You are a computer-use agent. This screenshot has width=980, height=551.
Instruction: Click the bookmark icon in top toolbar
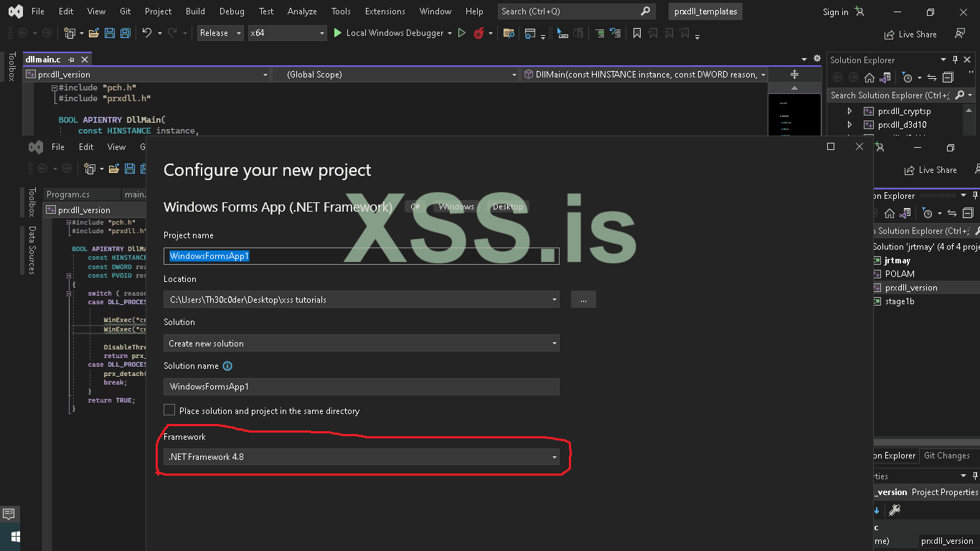click(x=637, y=33)
